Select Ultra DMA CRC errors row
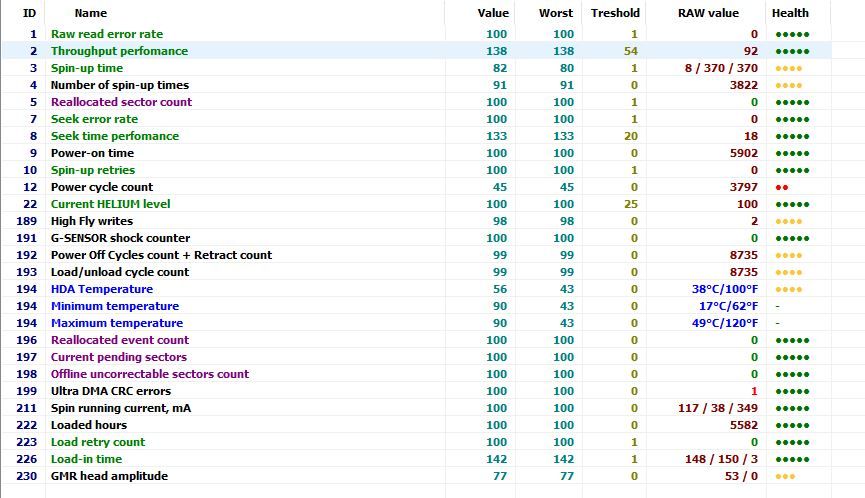The image size is (865, 498). point(416,391)
